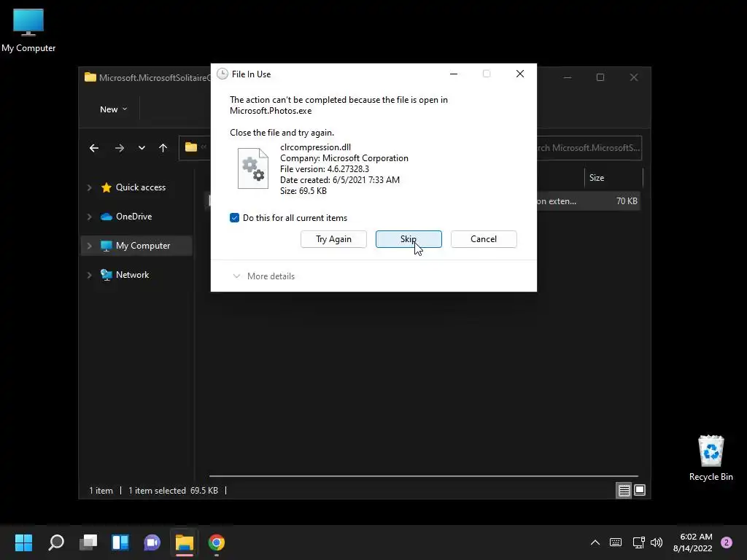Viewport: 747px width, 560px height.
Task: Select Quick access in navigation pane
Action: click(x=141, y=187)
